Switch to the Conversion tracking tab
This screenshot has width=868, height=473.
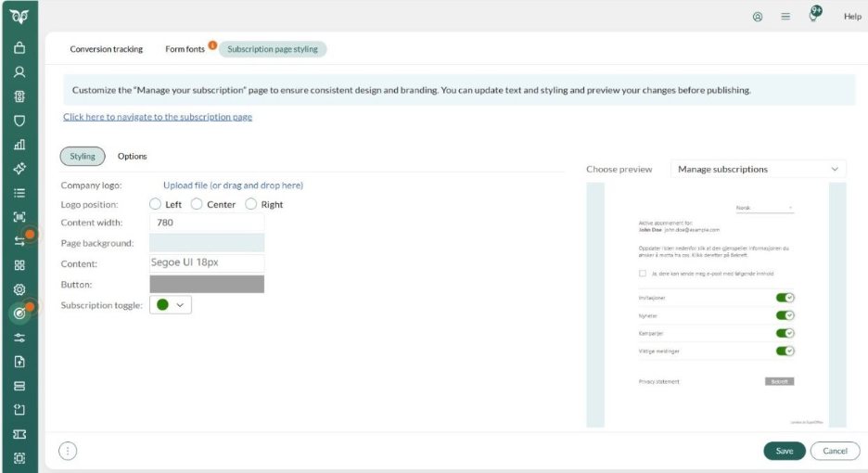coord(107,49)
